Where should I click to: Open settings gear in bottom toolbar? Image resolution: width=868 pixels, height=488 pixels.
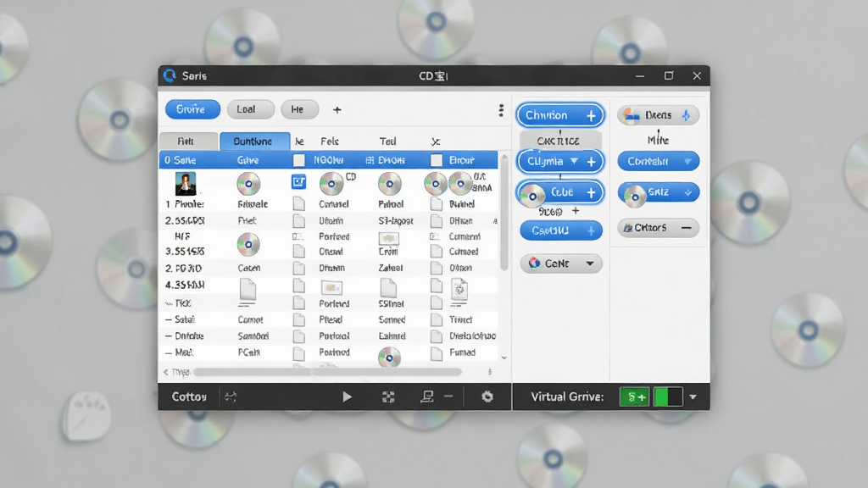pos(487,396)
